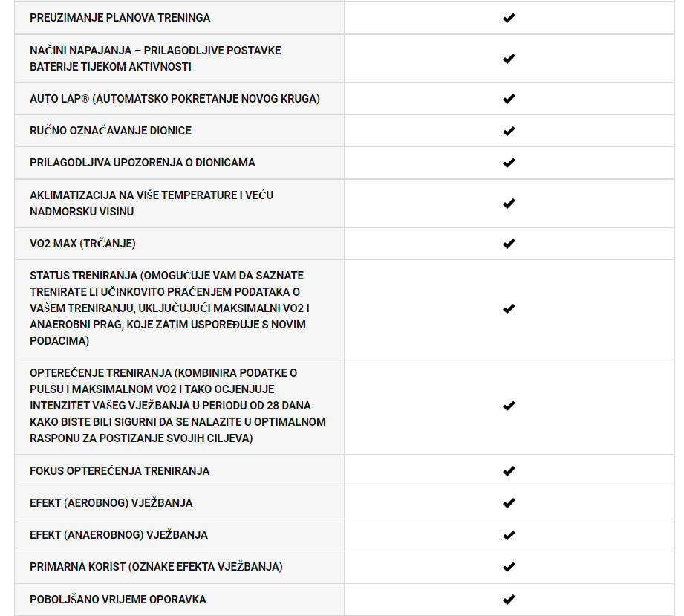684x616 pixels.
Task: Click the Opterećenje treniranja checkmark
Action: click(509, 406)
